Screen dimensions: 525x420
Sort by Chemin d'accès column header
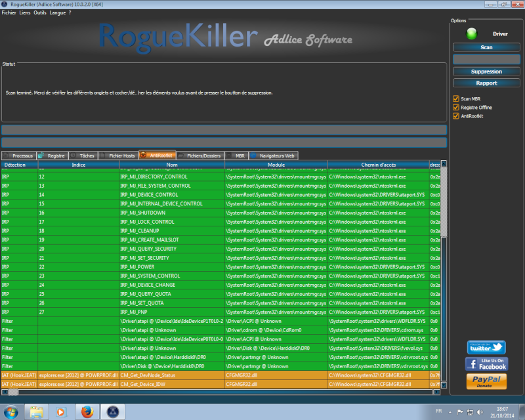379,165
